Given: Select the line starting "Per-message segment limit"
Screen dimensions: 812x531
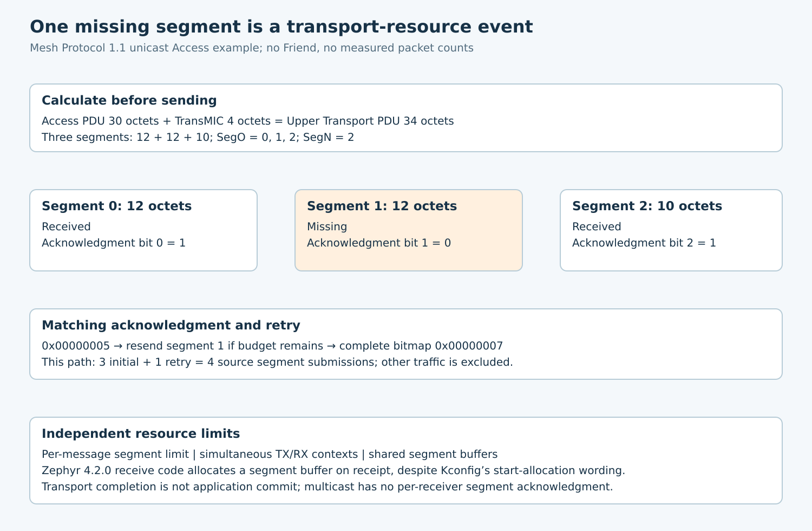Looking at the screenshot, I should point(270,454).
